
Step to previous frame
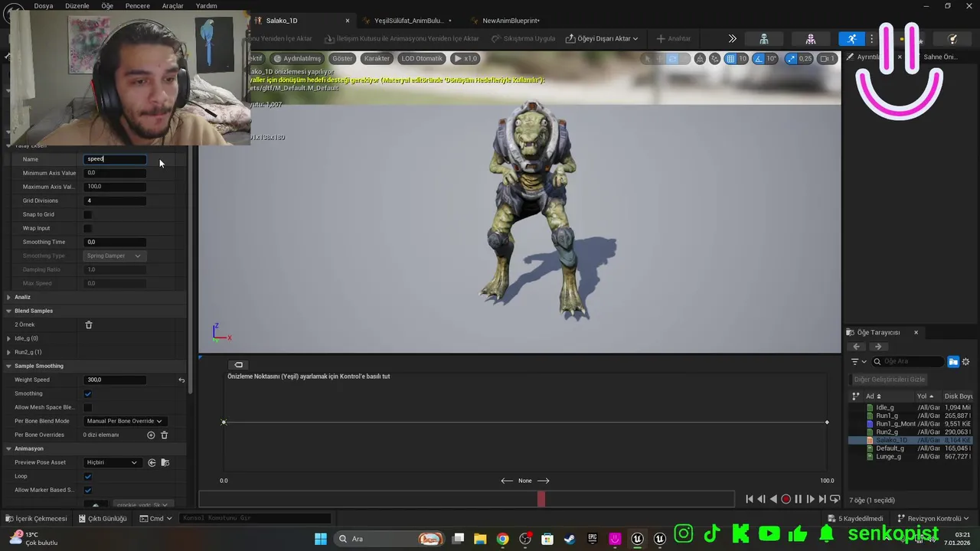[761, 499]
